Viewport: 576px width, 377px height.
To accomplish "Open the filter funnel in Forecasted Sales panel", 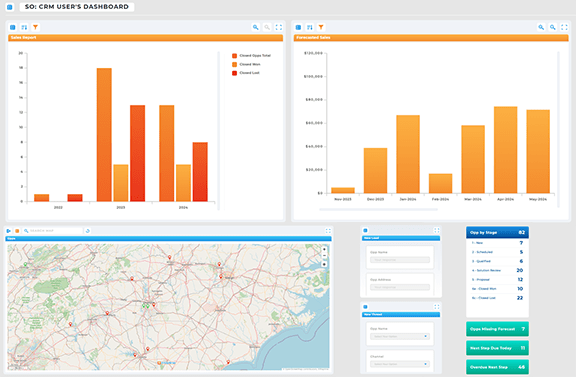I will (321, 27).
